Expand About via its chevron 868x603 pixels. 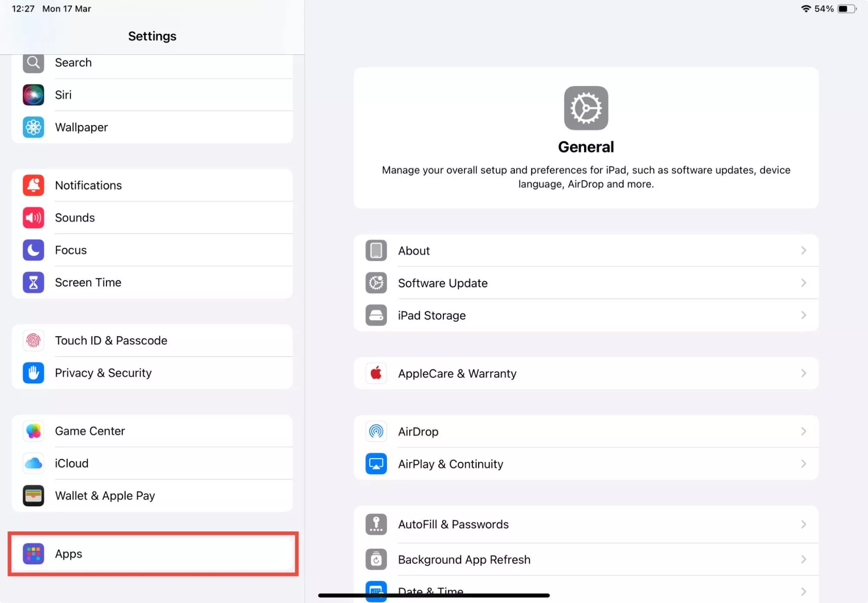pyautogui.click(x=803, y=250)
